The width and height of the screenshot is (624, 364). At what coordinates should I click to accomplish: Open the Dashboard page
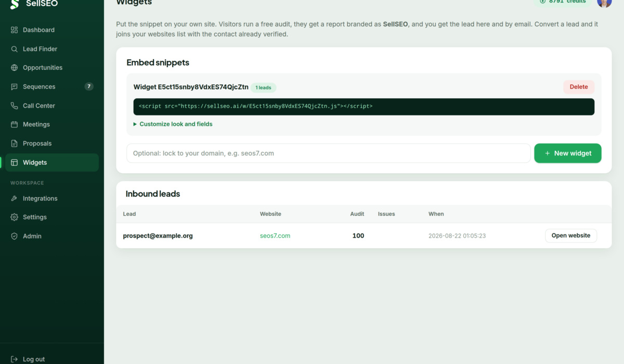(52, 30)
